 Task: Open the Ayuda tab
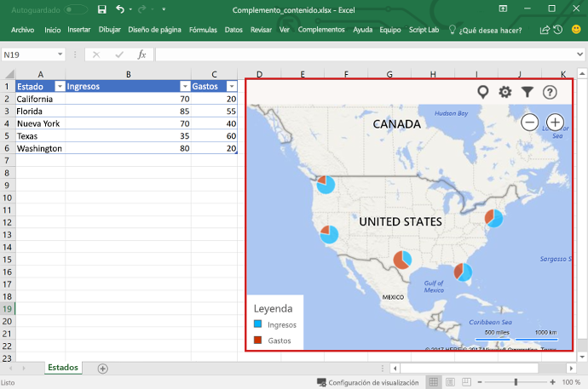[x=363, y=30]
